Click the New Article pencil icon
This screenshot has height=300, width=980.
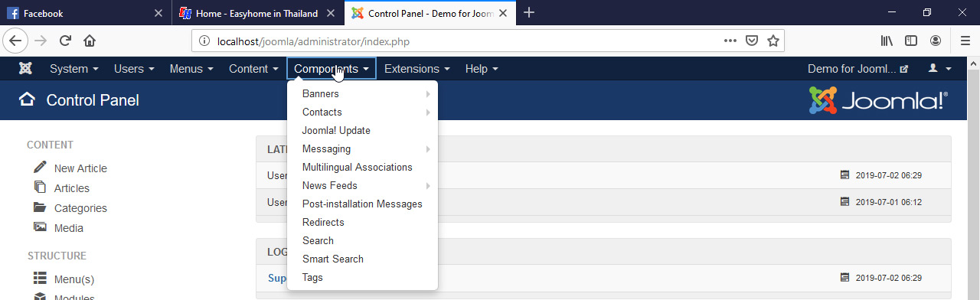coord(40,167)
